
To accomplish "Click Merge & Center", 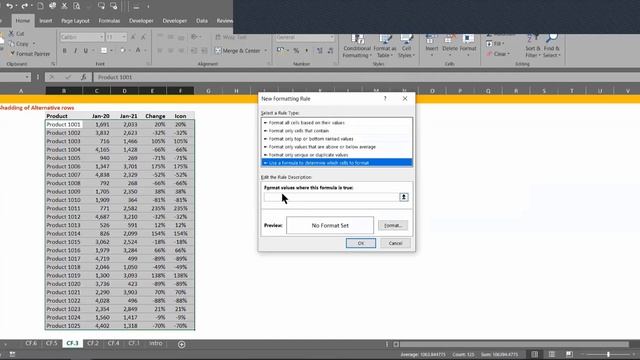I will pyautogui.click(x=238, y=51).
